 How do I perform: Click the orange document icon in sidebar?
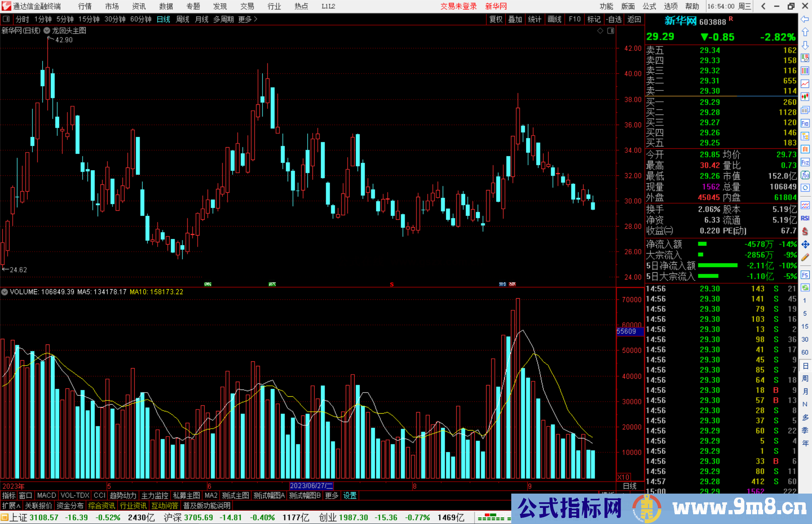[x=805, y=149]
